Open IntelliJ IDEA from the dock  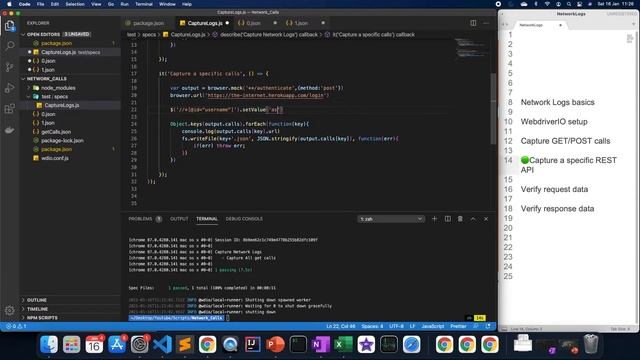pyautogui.click(x=253, y=344)
